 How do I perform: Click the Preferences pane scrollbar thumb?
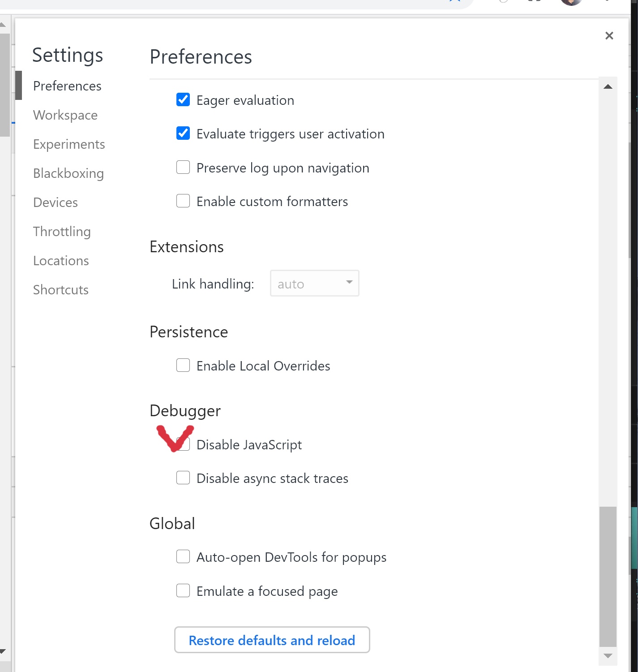click(x=608, y=576)
